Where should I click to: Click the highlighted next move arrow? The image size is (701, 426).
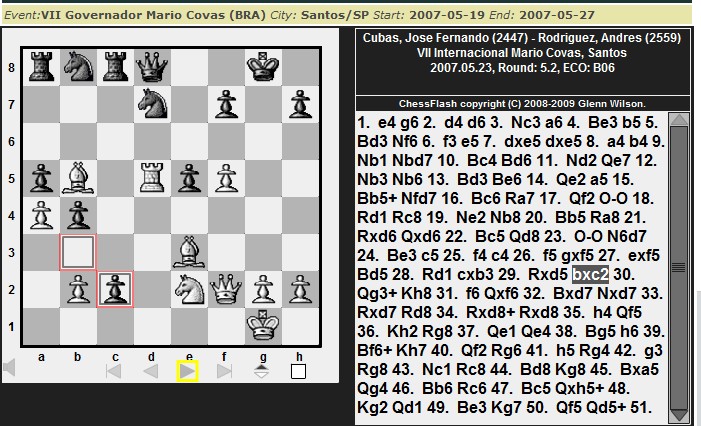pos(187,371)
